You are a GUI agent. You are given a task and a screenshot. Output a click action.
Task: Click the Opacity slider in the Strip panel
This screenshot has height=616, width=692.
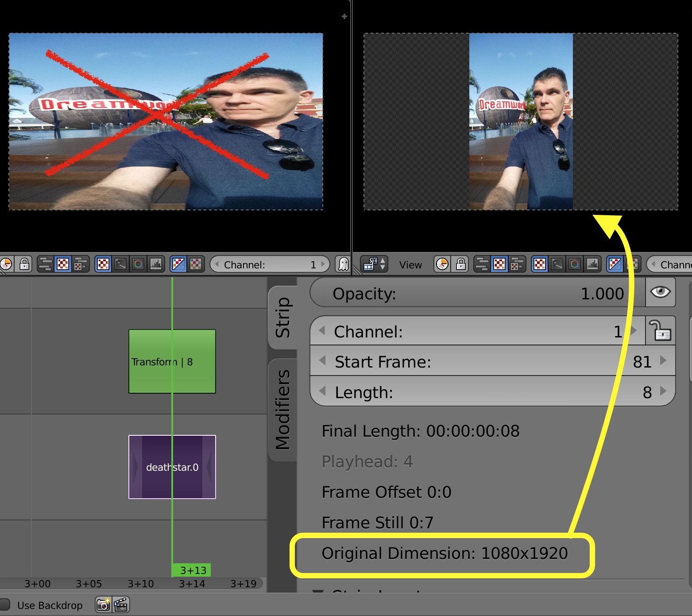click(x=478, y=292)
